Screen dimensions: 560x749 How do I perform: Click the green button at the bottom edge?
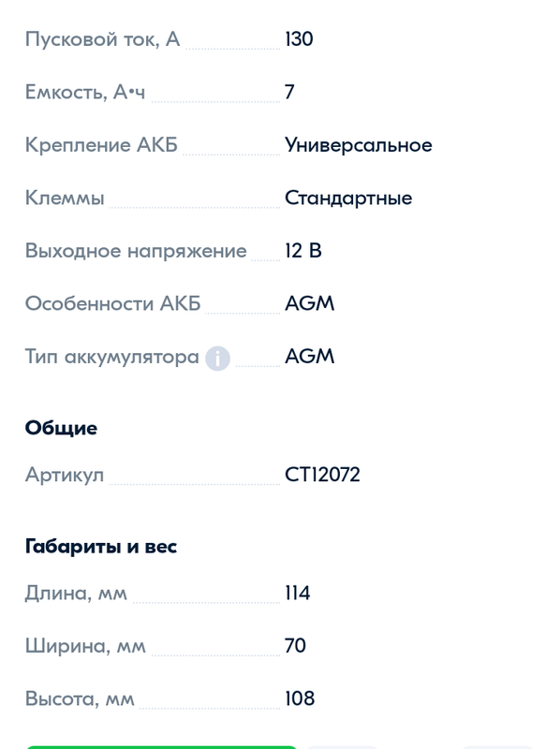click(x=161, y=746)
